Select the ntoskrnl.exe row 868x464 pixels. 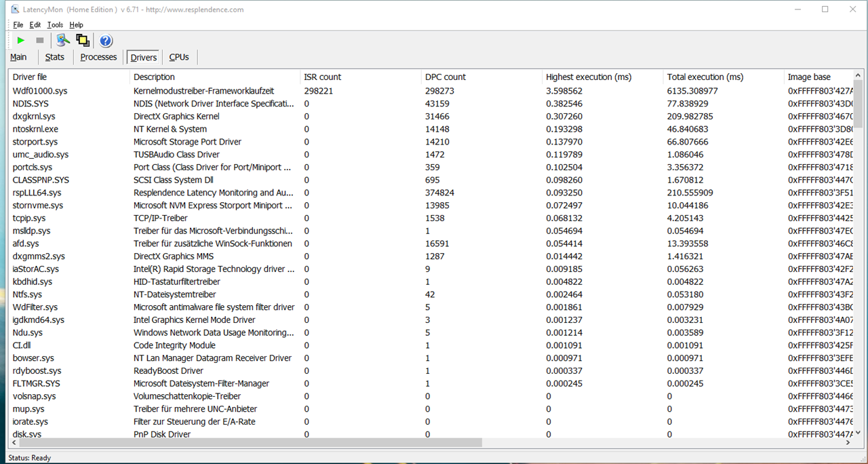pos(430,129)
